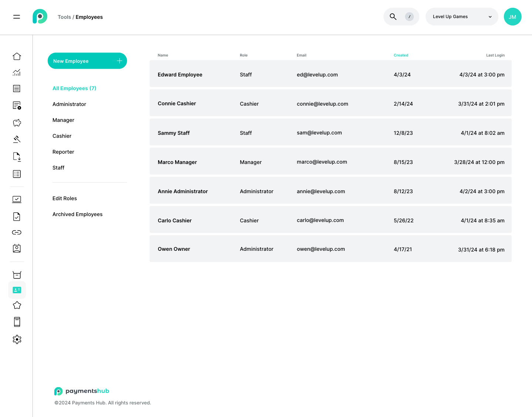Click the mobile device sidebar icon
This screenshot has height=417, width=532.
coord(17,322)
